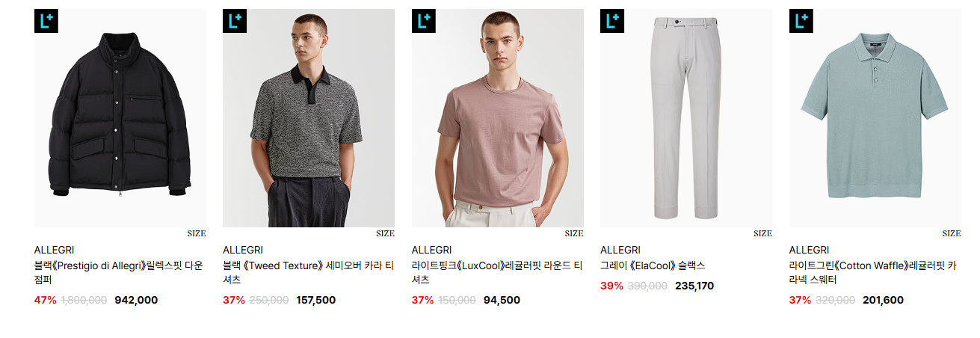Screen dimensions: 980x338
Task: View light pink t-shirt product photo
Action: pos(498,118)
